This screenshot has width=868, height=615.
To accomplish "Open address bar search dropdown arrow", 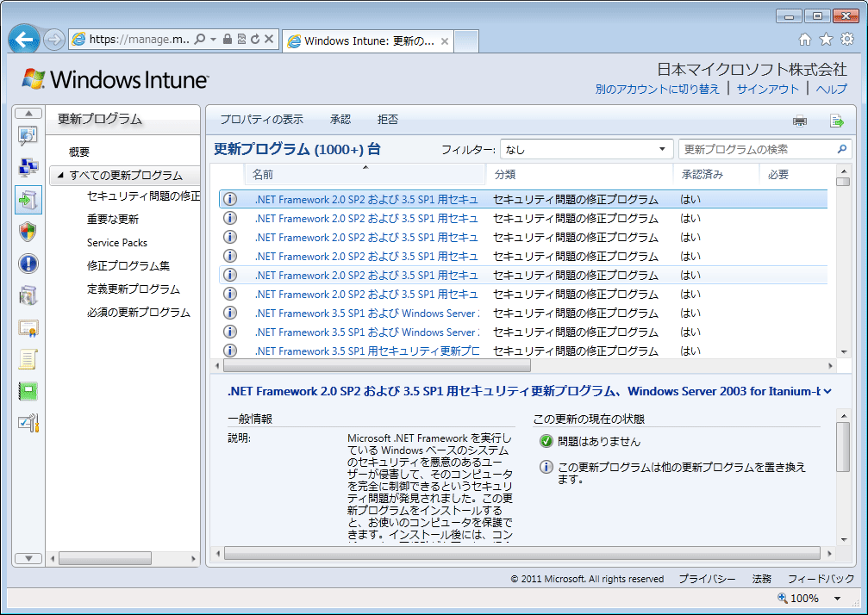I will coord(213,39).
